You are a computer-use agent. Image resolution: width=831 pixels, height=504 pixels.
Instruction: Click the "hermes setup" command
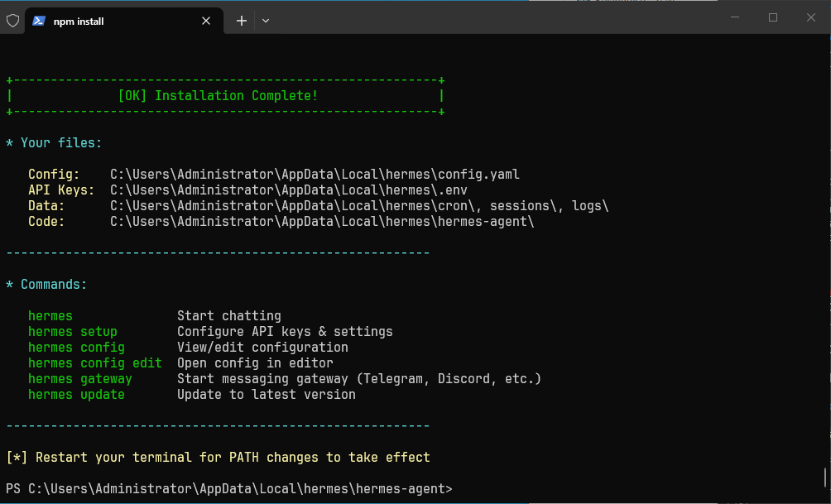(x=73, y=332)
